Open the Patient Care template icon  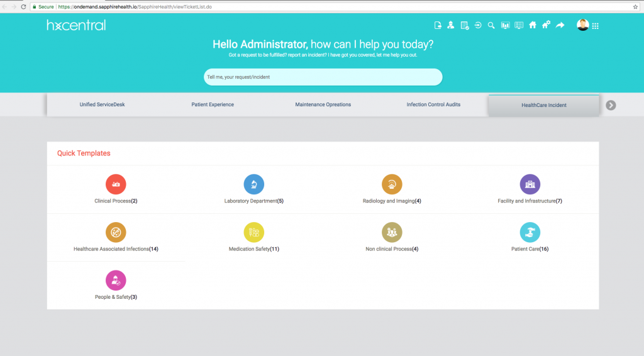530,233
